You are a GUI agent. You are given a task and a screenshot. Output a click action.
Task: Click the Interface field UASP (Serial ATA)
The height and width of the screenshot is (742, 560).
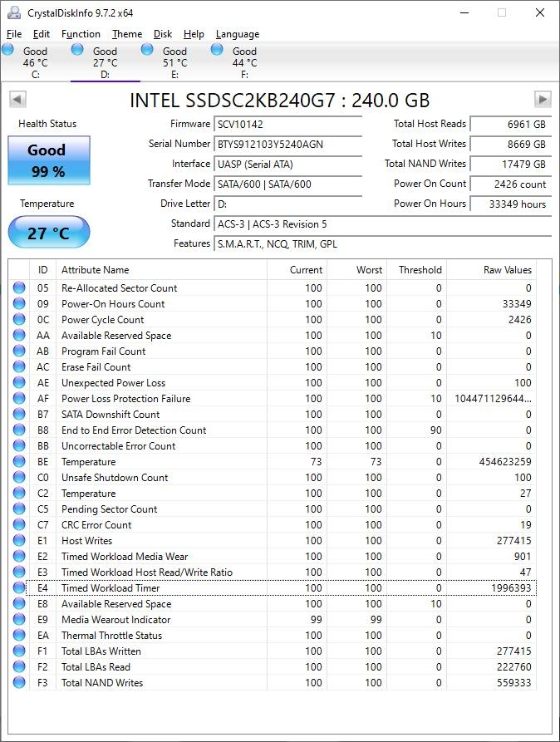click(287, 164)
